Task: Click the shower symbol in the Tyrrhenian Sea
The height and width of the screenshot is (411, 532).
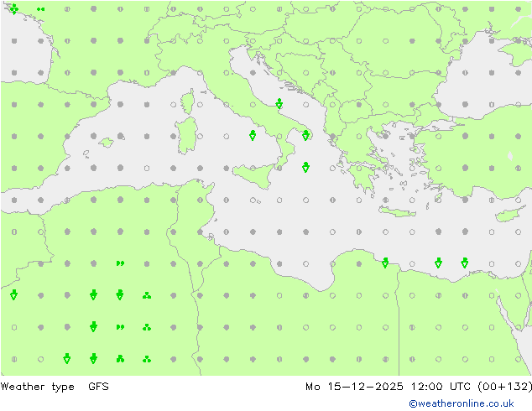Action: point(253,135)
